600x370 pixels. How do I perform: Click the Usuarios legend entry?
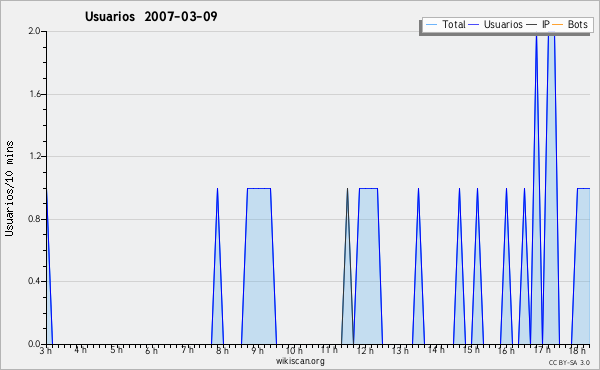pos(496,24)
